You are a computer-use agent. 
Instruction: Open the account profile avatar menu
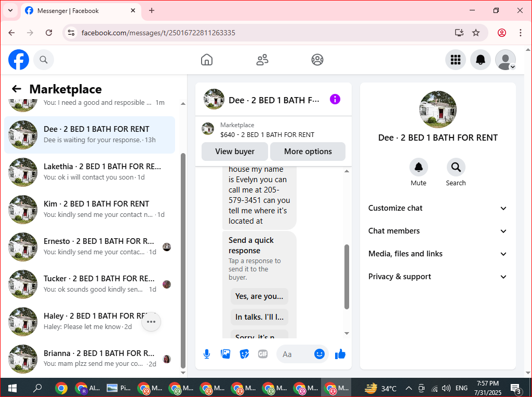click(x=506, y=60)
